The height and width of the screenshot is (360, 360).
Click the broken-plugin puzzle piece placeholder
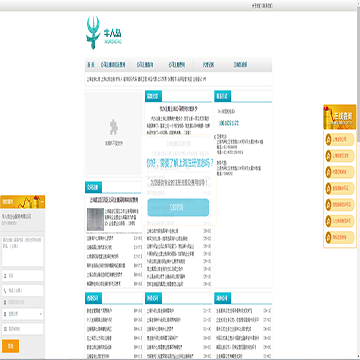point(114,127)
